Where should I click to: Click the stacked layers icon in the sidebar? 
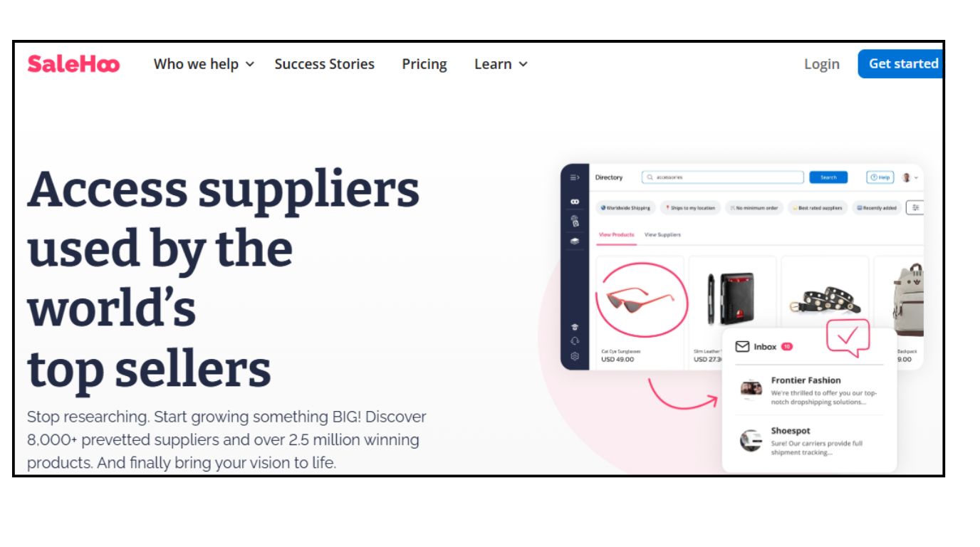pos(575,241)
